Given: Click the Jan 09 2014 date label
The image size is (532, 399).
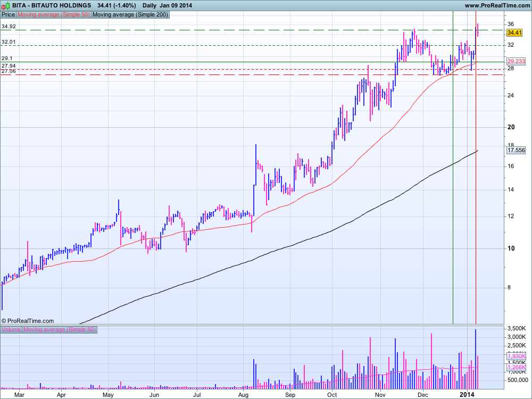Looking at the screenshot, I should [176, 5].
